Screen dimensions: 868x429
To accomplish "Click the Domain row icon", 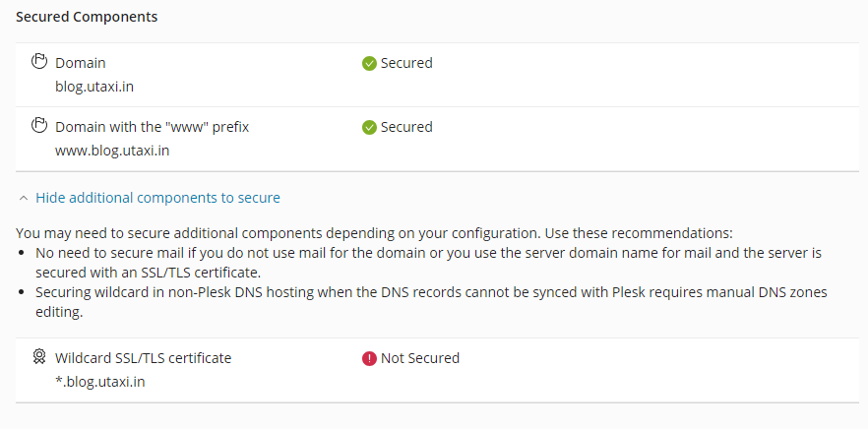I will (40, 63).
